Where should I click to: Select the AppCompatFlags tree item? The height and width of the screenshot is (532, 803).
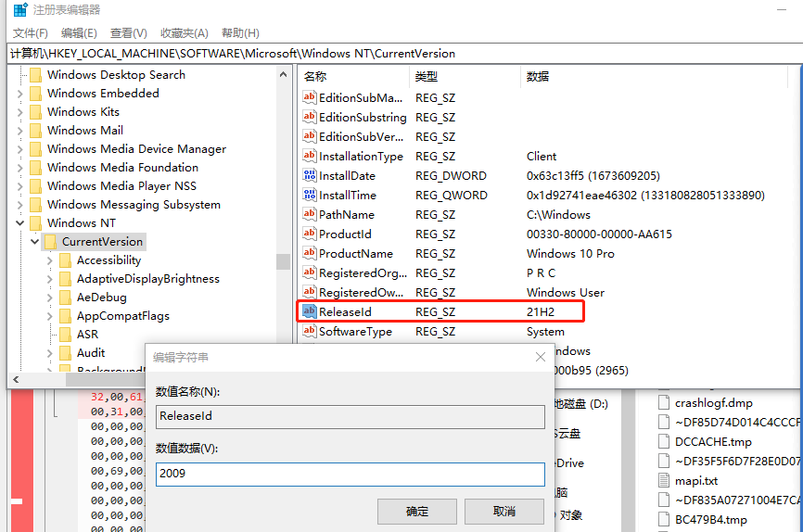(x=123, y=316)
